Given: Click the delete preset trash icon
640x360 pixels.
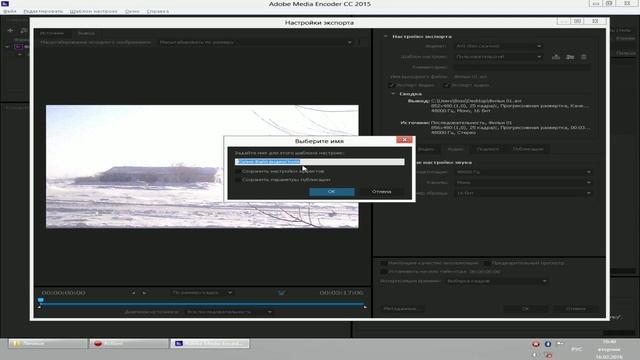Looking at the screenshot, I should point(584,57).
